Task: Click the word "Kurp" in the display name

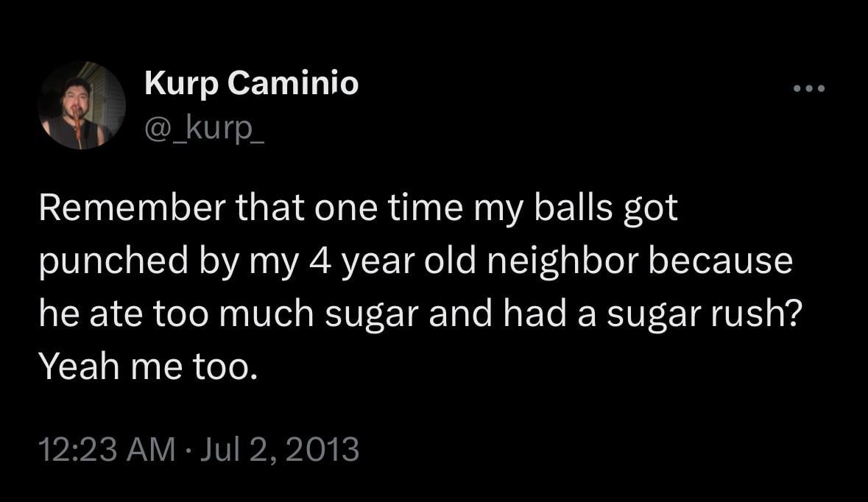Action: point(180,84)
